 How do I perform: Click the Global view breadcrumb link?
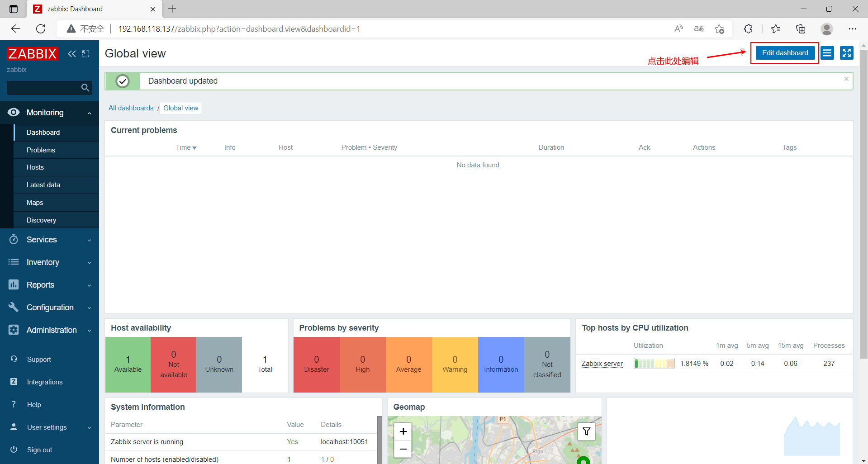tap(180, 108)
